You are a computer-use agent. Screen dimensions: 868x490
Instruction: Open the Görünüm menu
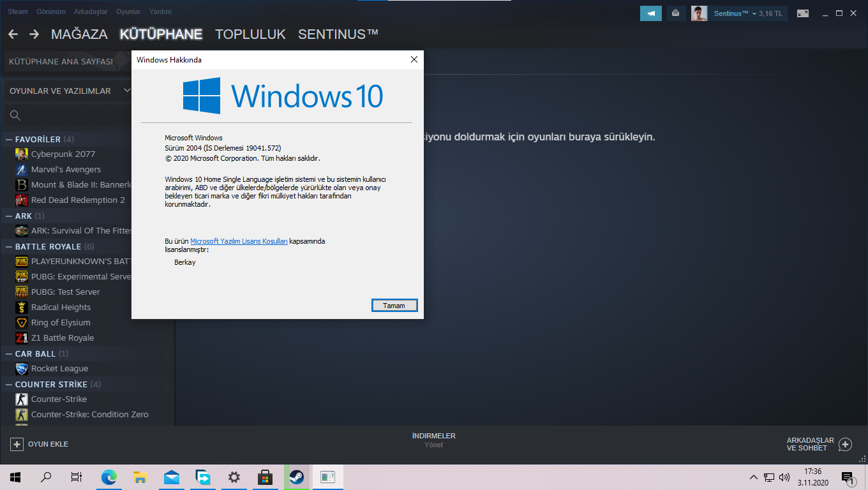tap(50, 12)
